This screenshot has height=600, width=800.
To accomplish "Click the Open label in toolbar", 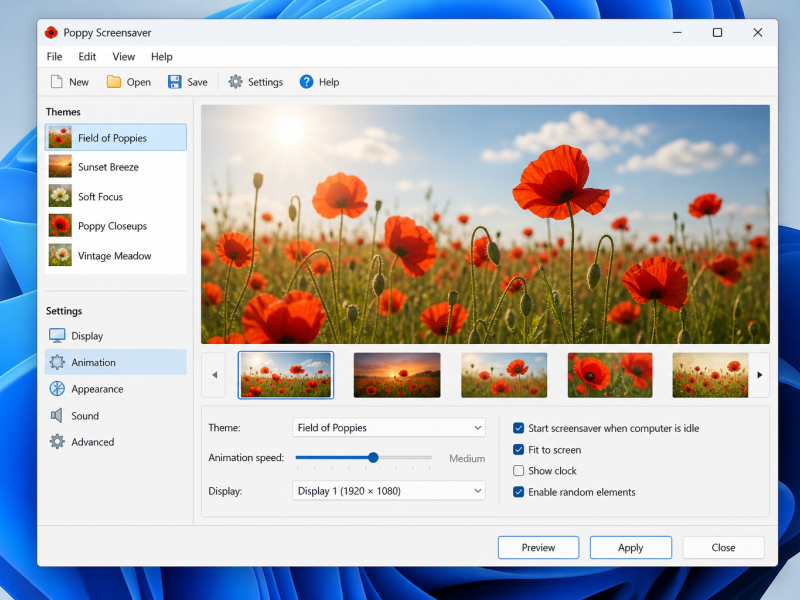I will click(139, 82).
